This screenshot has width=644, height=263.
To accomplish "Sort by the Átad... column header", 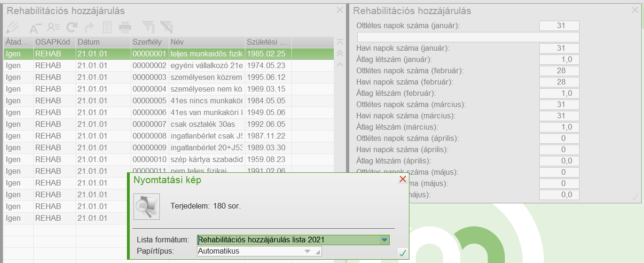I will coord(19,42).
